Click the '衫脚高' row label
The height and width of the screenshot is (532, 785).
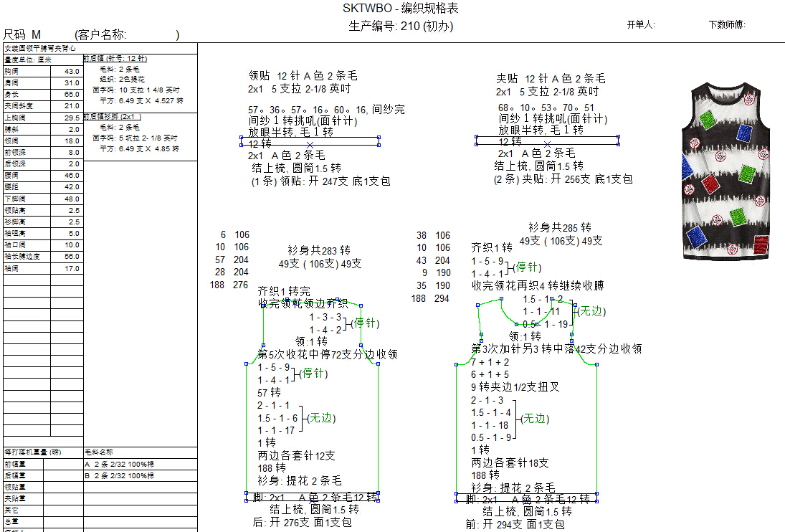[x=15, y=222]
